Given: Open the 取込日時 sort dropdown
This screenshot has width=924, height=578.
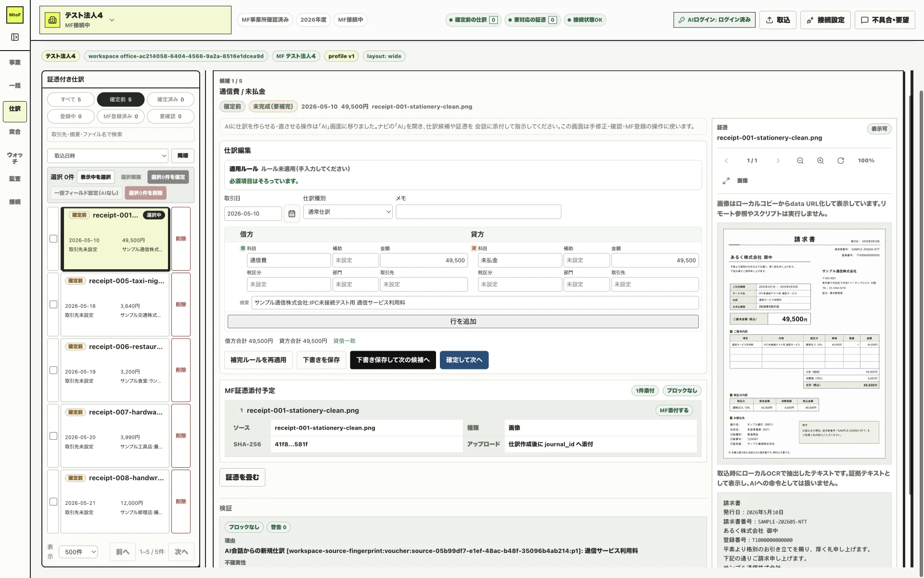Looking at the screenshot, I should [x=108, y=156].
